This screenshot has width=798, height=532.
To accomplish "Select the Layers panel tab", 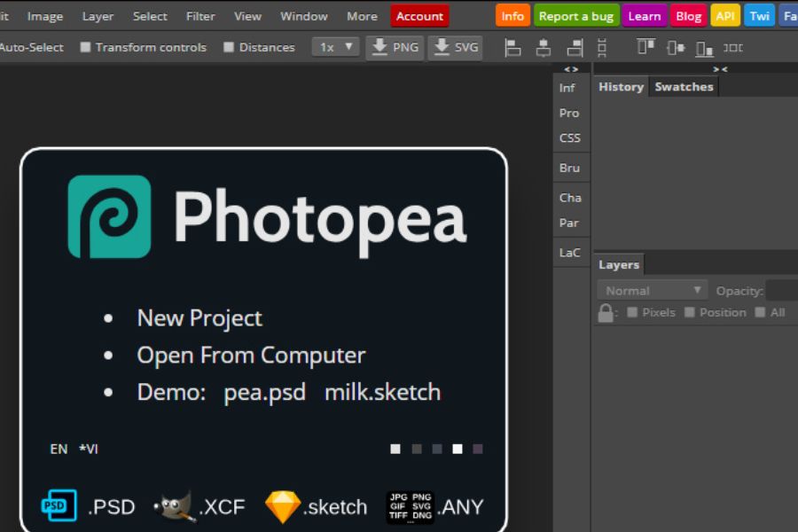I will coord(619,265).
